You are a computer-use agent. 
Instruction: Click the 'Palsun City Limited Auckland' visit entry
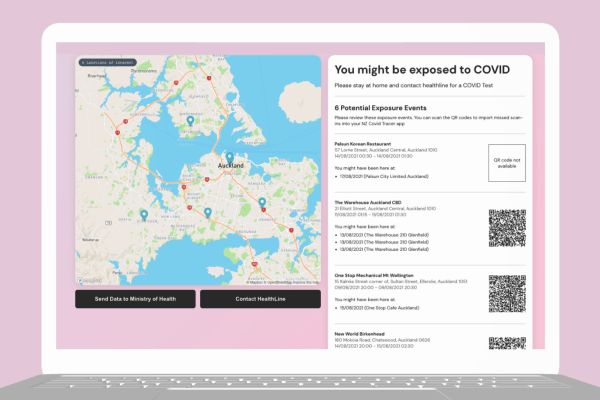(x=384, y=176)
